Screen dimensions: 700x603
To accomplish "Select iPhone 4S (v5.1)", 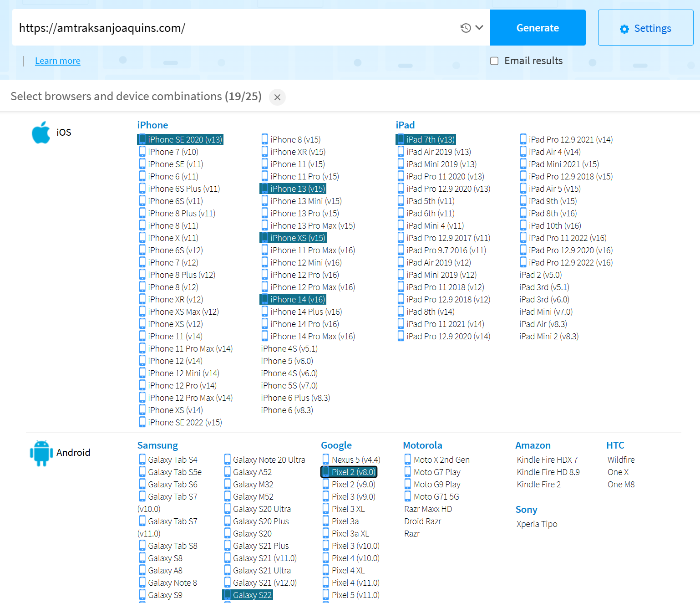I will coord(289,348).
